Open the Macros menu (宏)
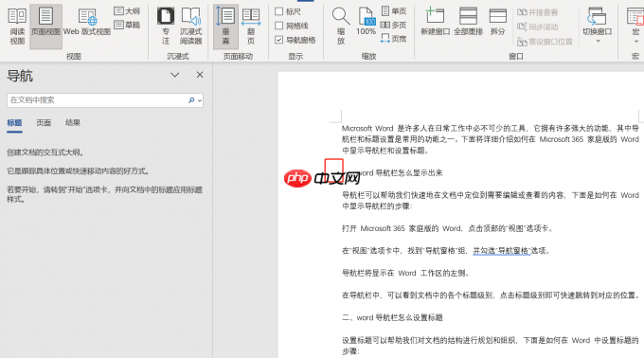 635,26
